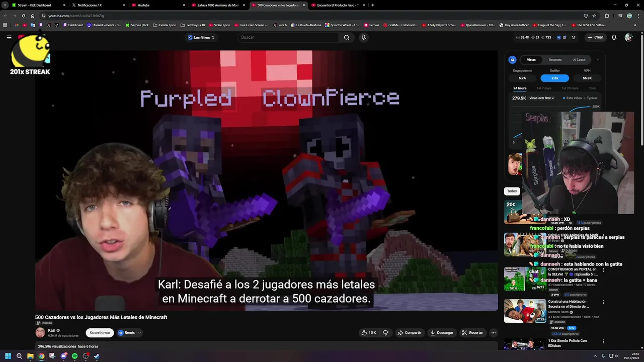Click the Remix button
The width and height of the screenshot is (644, 362).
[126, 332]
